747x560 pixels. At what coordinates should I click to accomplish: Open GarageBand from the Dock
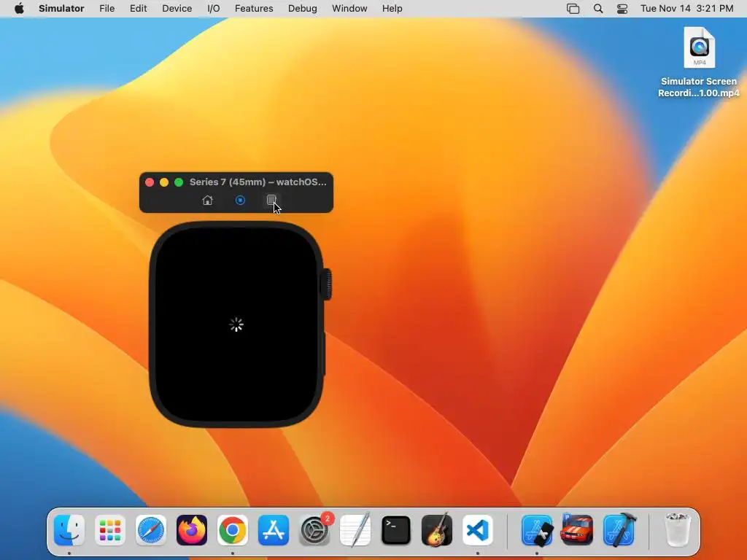[x=437, y=530]
